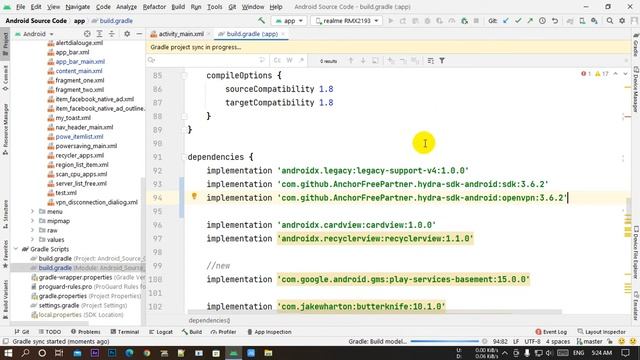
Task: Open the Tools menu
Action: pyautogui.click(x=214, y=7)
